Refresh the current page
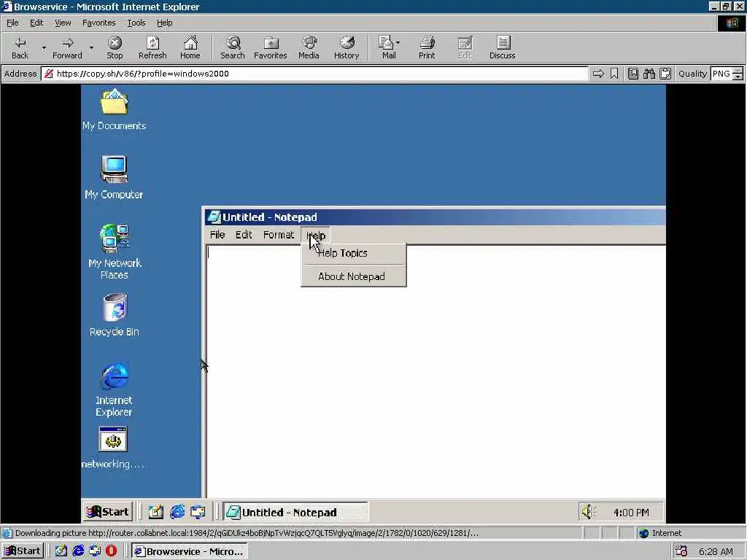 point(152,47)
